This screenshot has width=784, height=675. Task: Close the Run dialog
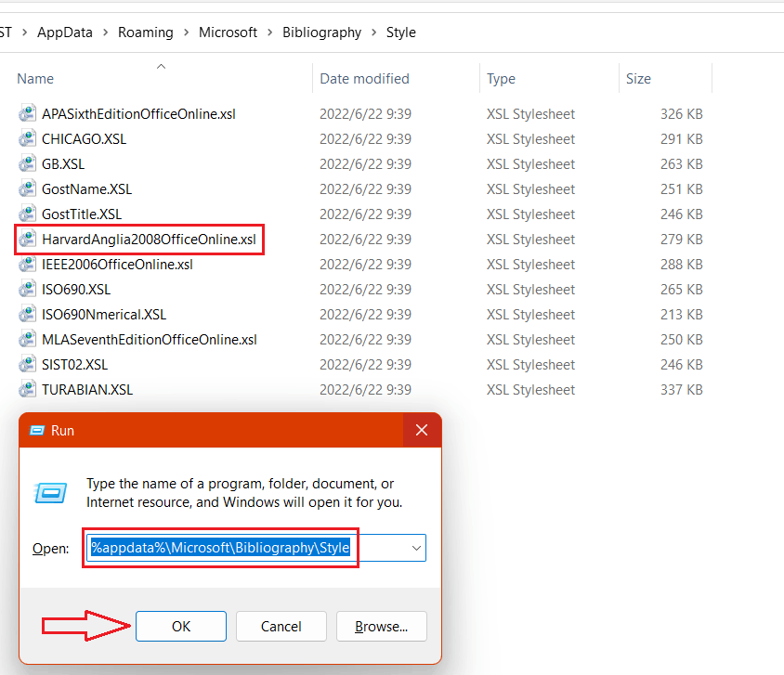pos(422,430)
